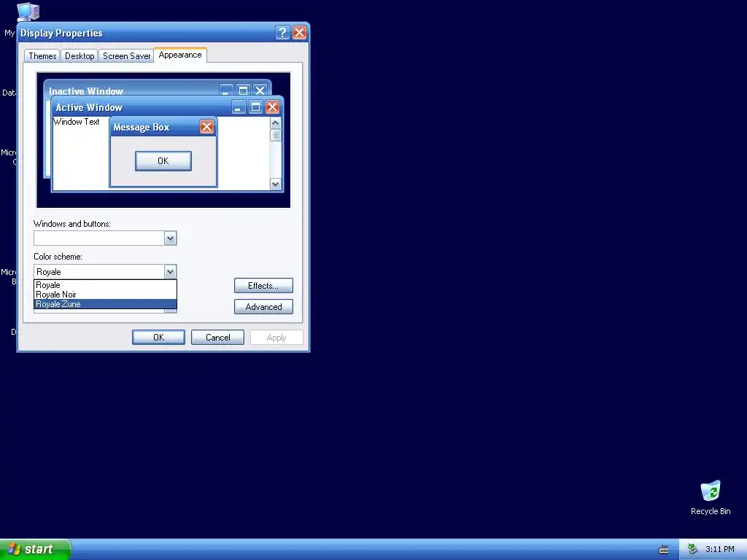Screen dimensions: 747x560
Task: Confirm with the dialog's main OK button
Action: [x=158, y=337]
